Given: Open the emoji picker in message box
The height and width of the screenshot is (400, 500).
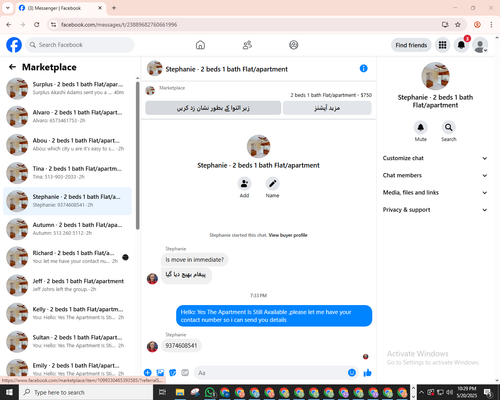Looking at the screenshot, I should click(352, 373).
